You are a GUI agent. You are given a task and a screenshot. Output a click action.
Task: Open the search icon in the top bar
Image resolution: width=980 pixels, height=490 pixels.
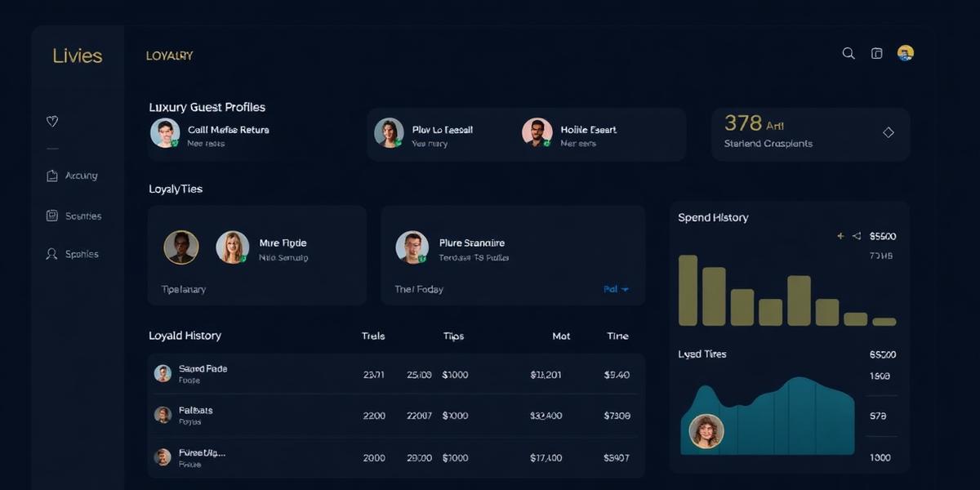pos(849,53)
